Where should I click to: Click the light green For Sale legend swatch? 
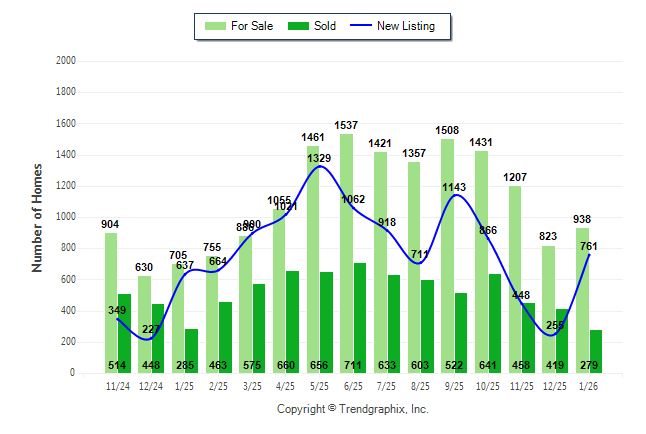(214, 26)
